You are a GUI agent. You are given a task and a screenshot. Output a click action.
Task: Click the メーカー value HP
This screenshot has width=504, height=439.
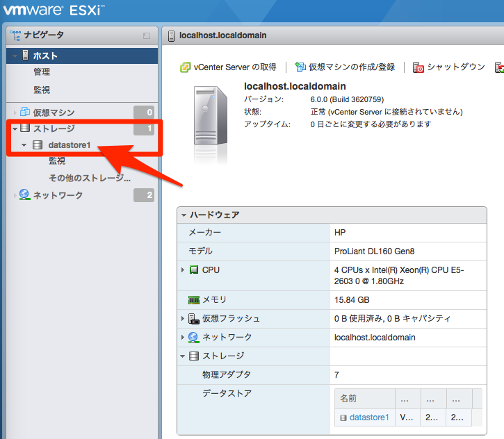(340, 233)
